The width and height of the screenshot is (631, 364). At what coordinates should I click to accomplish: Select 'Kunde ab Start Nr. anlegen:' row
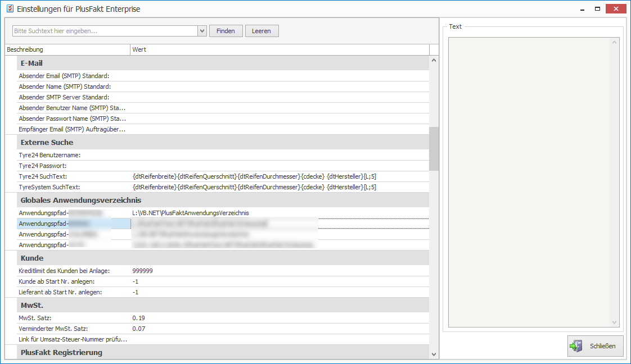(x=223, y=281)
